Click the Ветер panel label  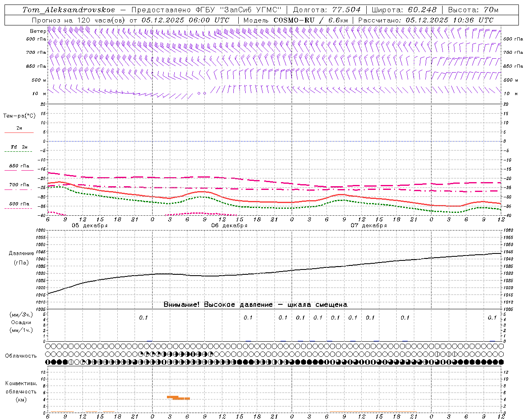pyautogui.click(x=38, y=31)
